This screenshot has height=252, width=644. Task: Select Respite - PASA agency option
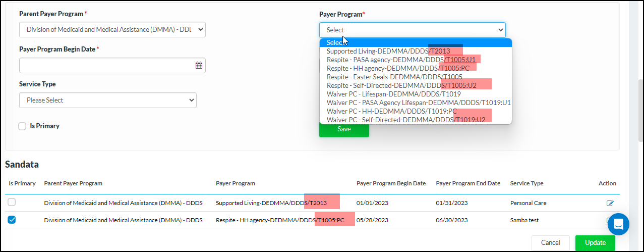pyautogui.click(x=400, y=60)
